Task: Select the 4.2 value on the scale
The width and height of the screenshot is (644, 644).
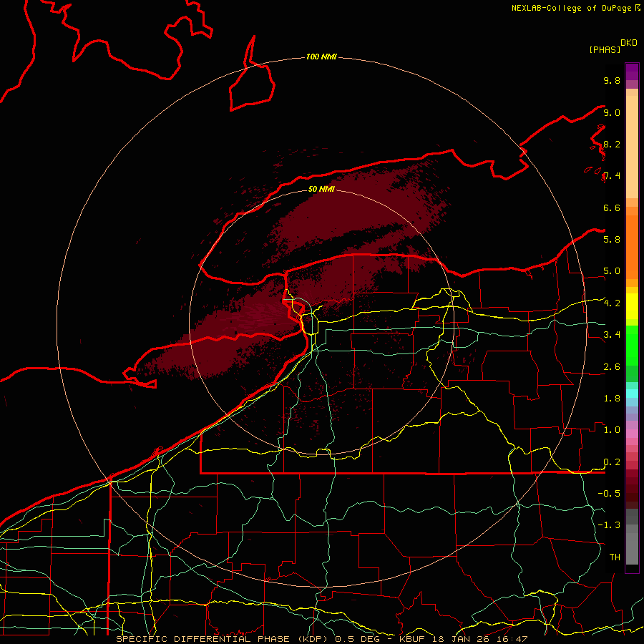Action: pyautogui.click(x=612, y=303)
